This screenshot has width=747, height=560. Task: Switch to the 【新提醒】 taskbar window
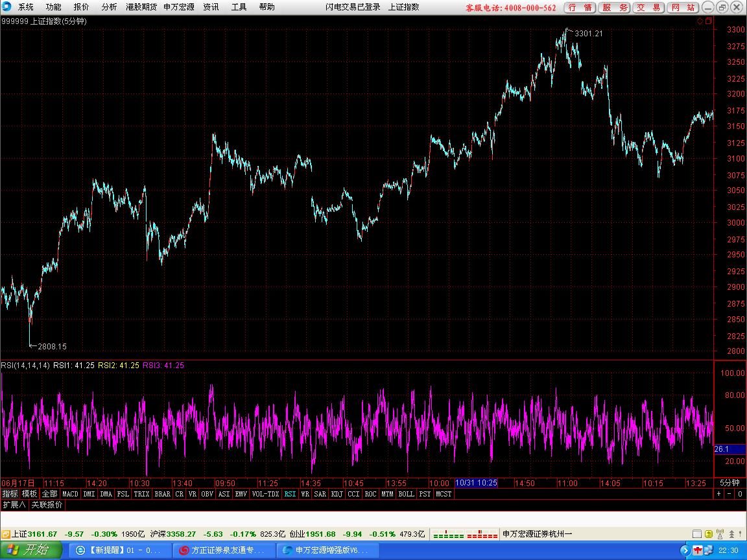click(121, 550)
